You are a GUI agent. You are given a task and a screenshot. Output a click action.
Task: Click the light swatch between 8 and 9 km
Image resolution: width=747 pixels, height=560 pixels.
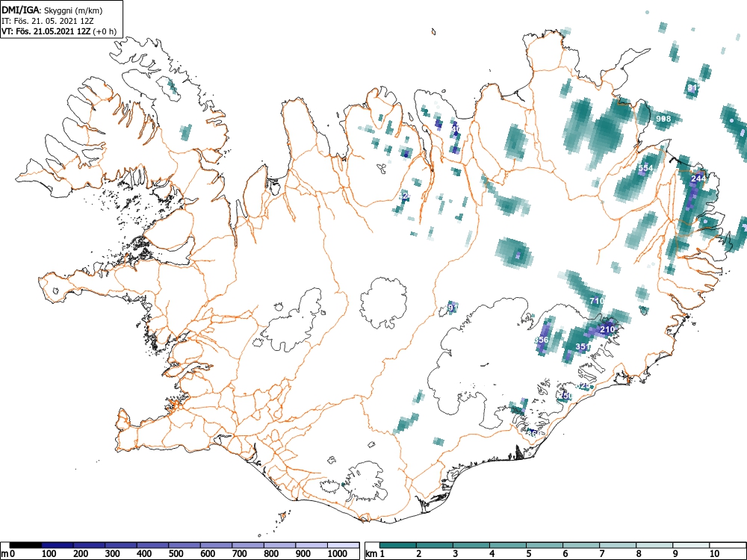click(x=654, y=545)
